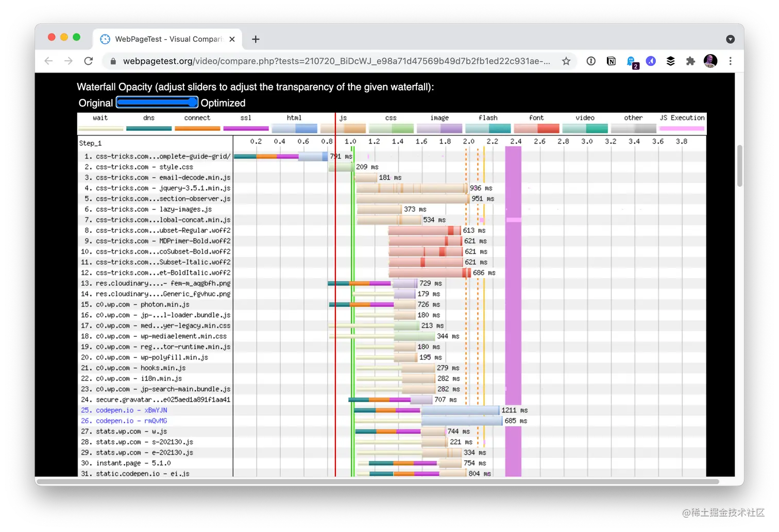The width and height of the screenshot is (779, 532).
Task: Open the blue circular extension icon
Action: pyautogui.click(x=651, y=61)
